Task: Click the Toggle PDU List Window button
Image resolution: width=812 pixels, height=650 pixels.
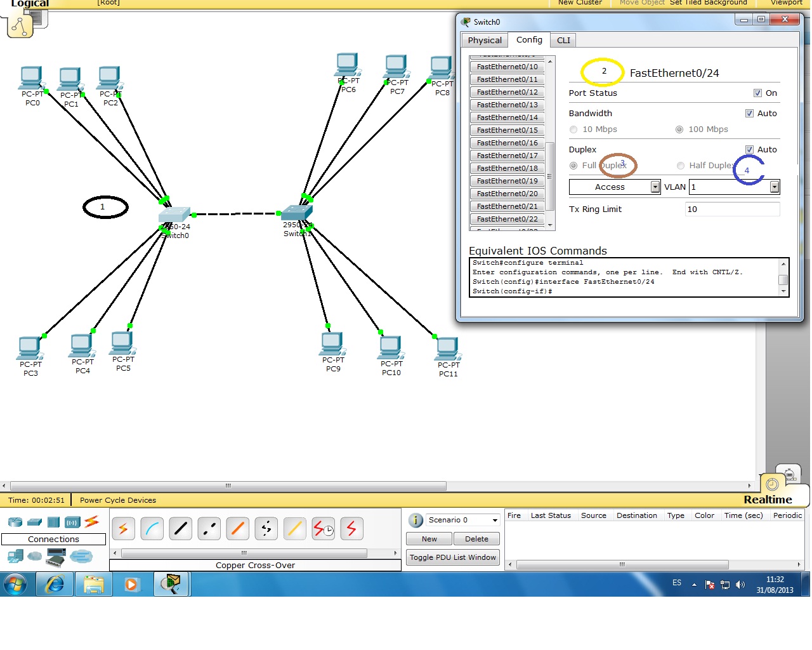Action: 452,557
